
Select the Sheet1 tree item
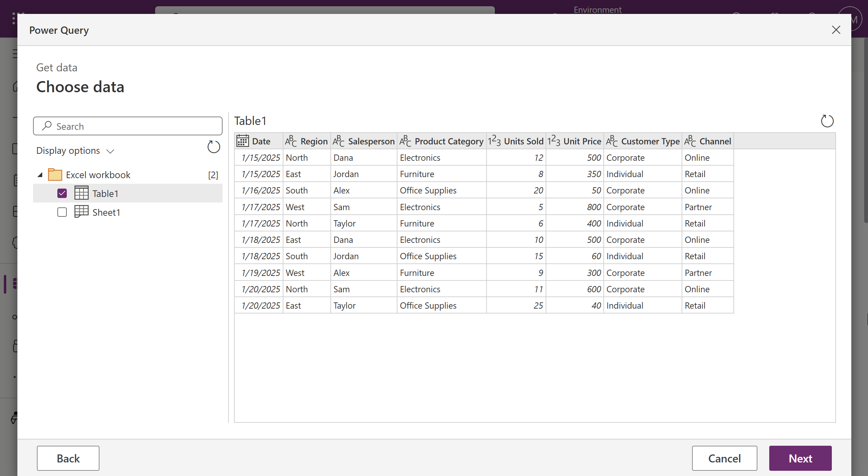pos(106,212)
